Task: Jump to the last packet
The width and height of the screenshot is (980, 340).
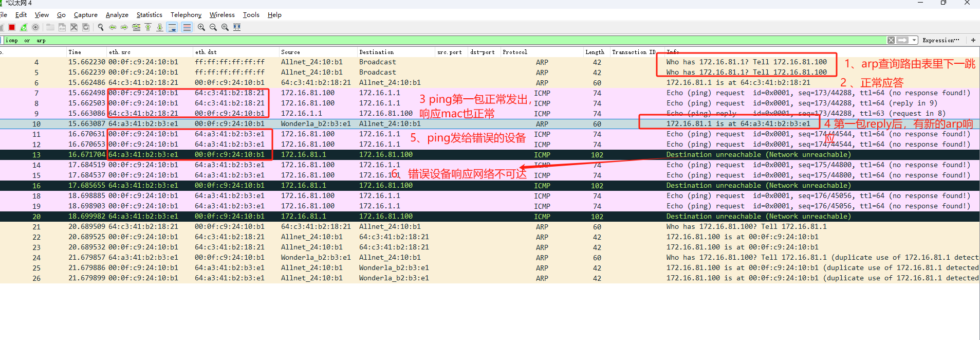Action: 160,27
